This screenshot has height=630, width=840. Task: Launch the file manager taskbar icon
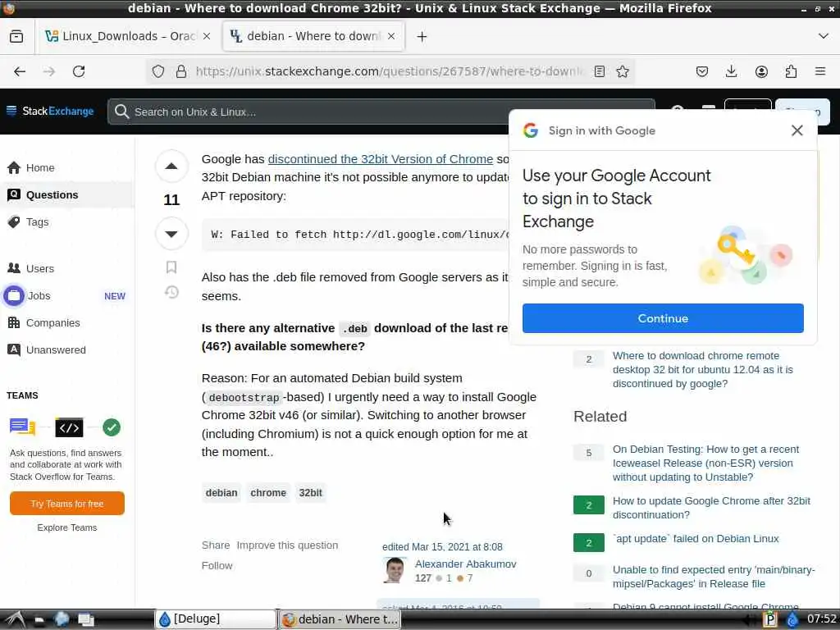(x=39, y=620)
